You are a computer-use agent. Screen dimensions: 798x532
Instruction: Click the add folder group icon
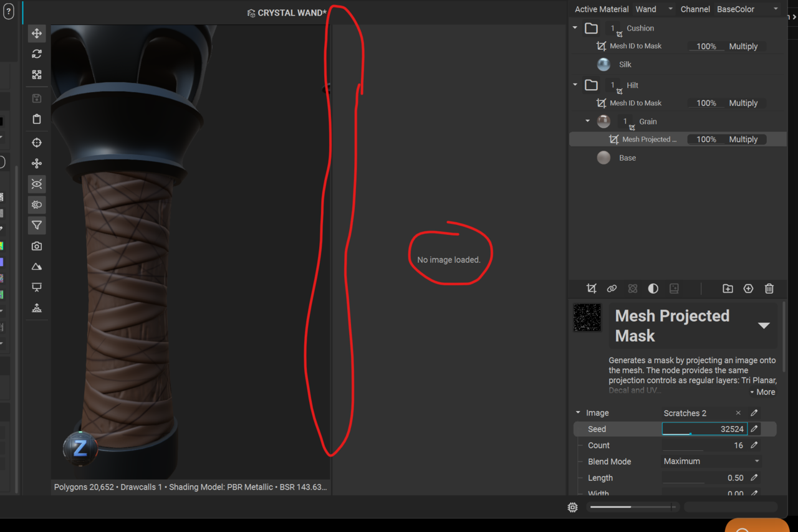(728, 288)
